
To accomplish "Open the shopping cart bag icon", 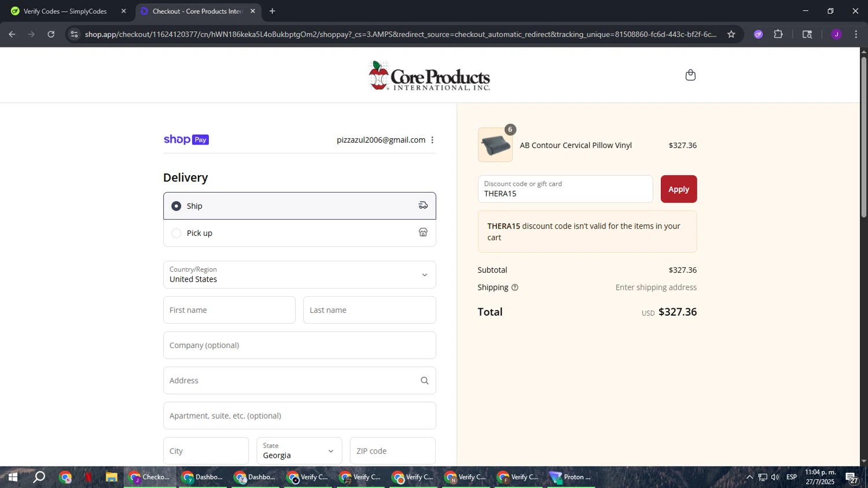I will pos(690,75).
